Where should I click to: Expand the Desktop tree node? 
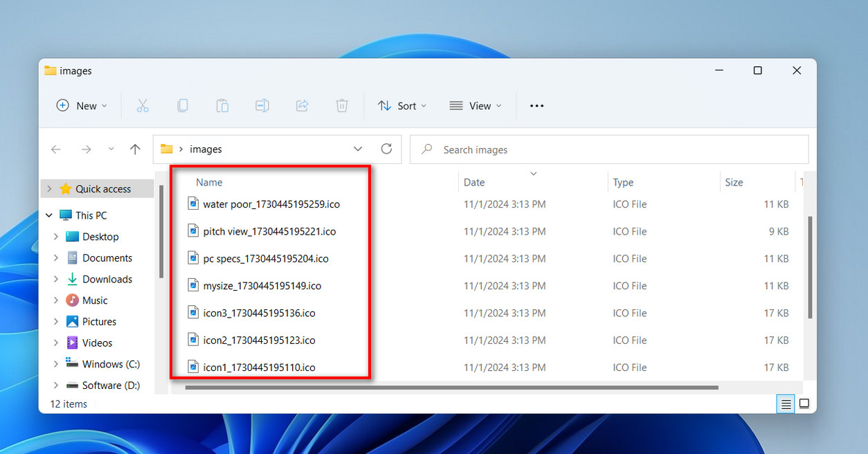click(x=56, y=237)
